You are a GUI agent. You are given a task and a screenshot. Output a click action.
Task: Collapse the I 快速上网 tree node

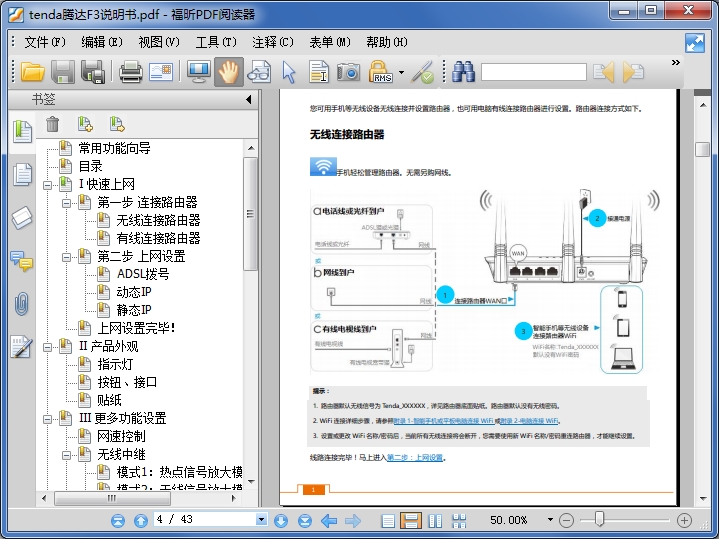47,185
